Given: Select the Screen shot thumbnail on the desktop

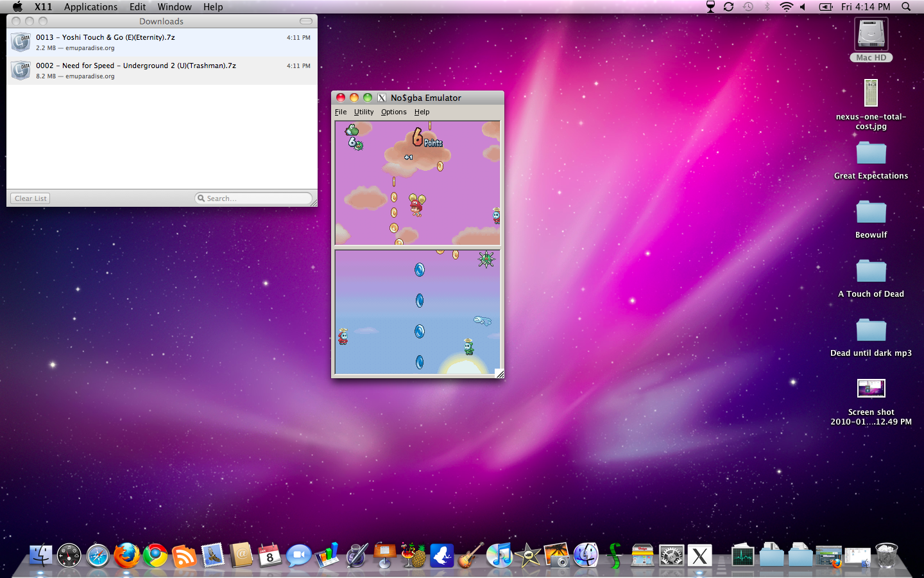Looking at the screenshot, I should (871, 388).
